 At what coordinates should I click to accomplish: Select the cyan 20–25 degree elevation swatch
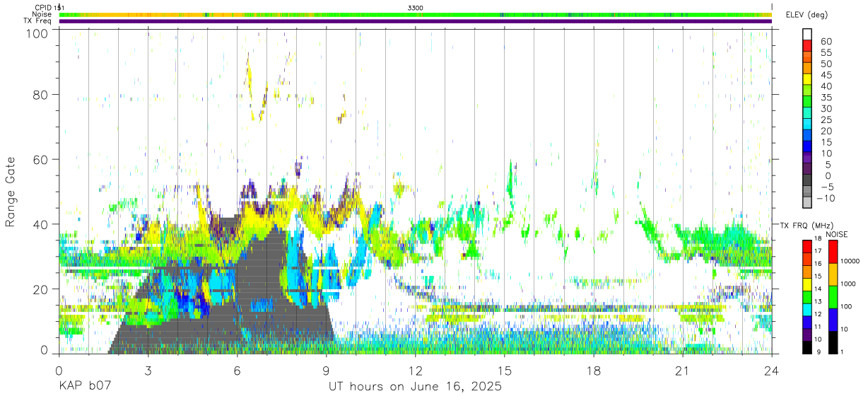(x=807, y=125)
